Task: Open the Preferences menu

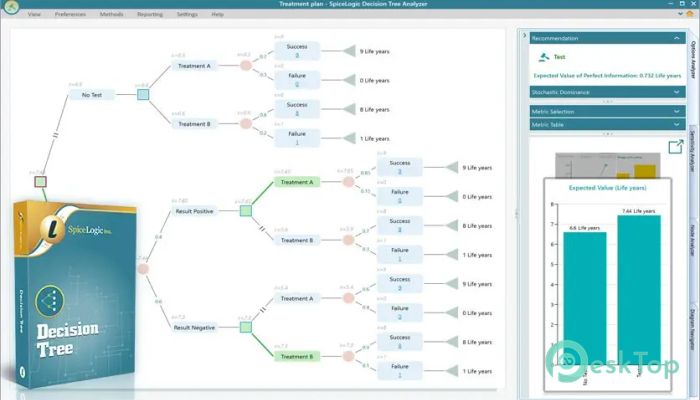Action: [x=70, y=14]
